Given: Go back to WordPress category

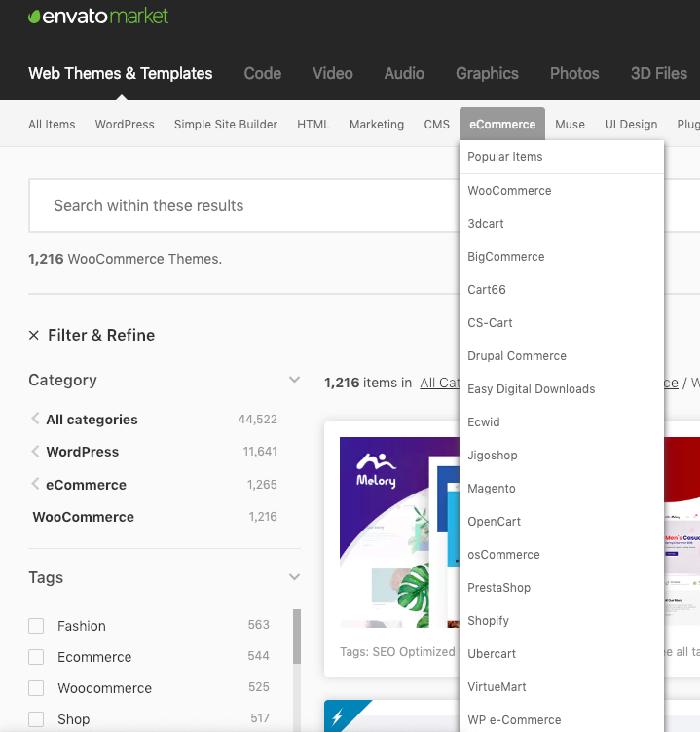Looking at the screenshot, I should click(82, 452).
